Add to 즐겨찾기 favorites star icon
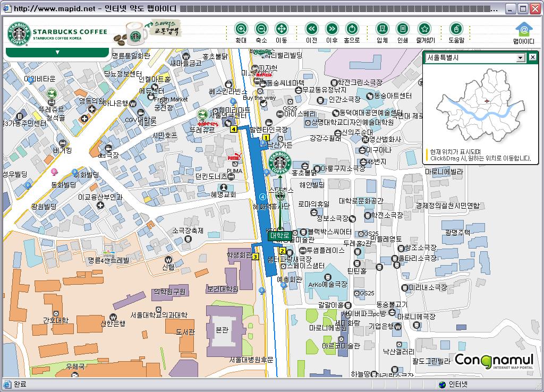 pyautogui.click(x=424, y=29)
